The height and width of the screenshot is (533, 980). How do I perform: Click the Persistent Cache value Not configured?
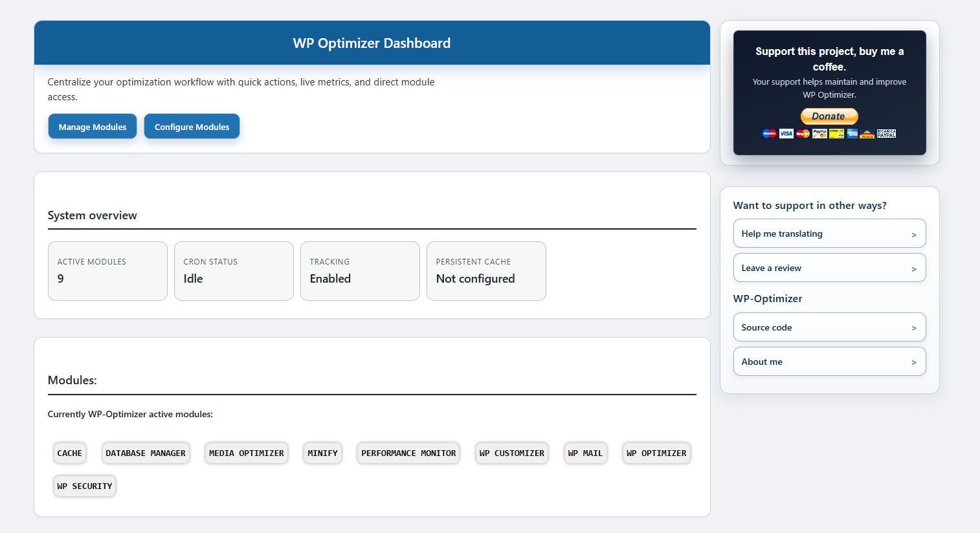(x=476, y=279)
